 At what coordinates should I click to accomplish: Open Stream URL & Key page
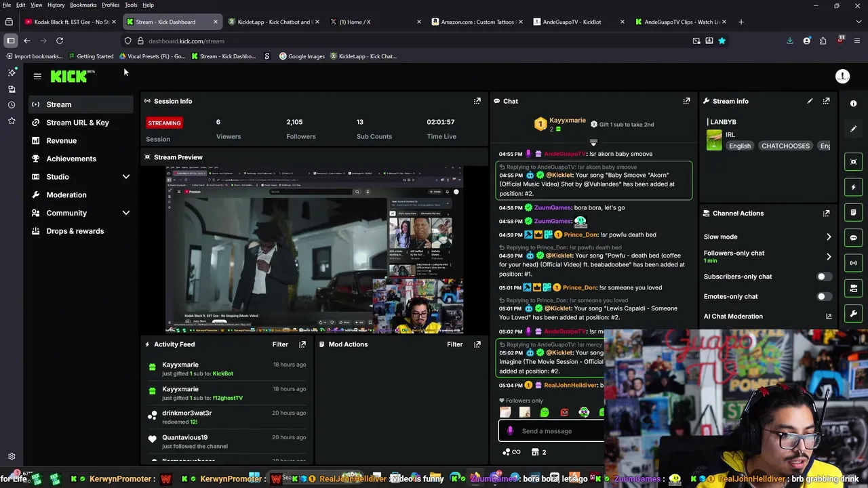pyautogui.click(x=81, y=123)
